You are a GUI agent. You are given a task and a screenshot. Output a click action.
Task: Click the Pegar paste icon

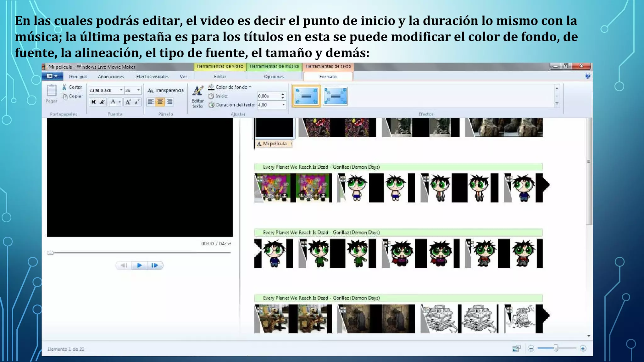click(x=52, y=91)
